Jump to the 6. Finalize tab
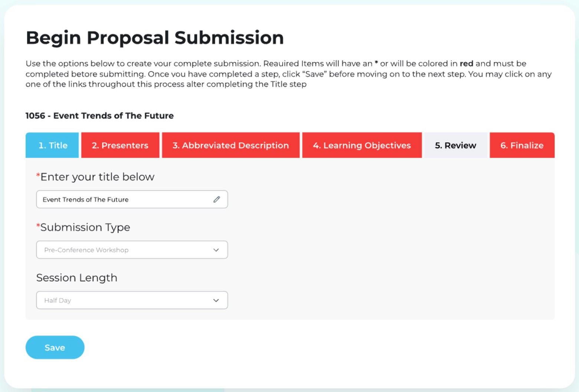The image size is (579, 392). click(x=522, y=145)
